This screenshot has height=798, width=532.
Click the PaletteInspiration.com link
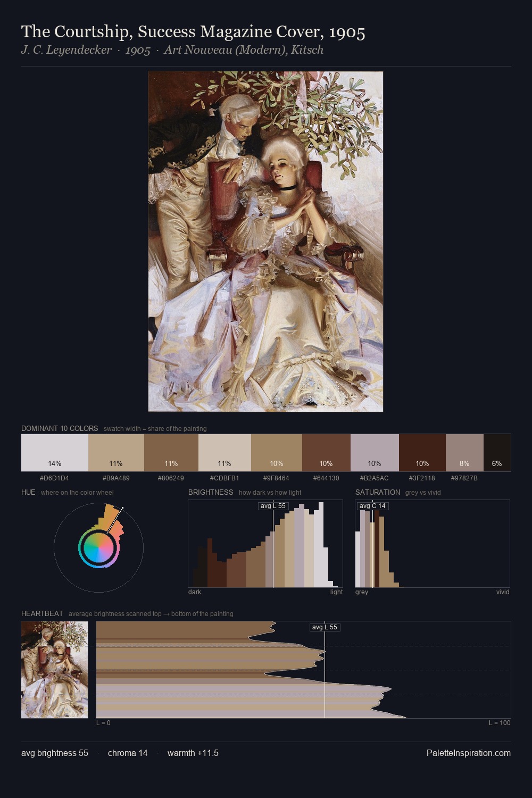coord(469,753)
